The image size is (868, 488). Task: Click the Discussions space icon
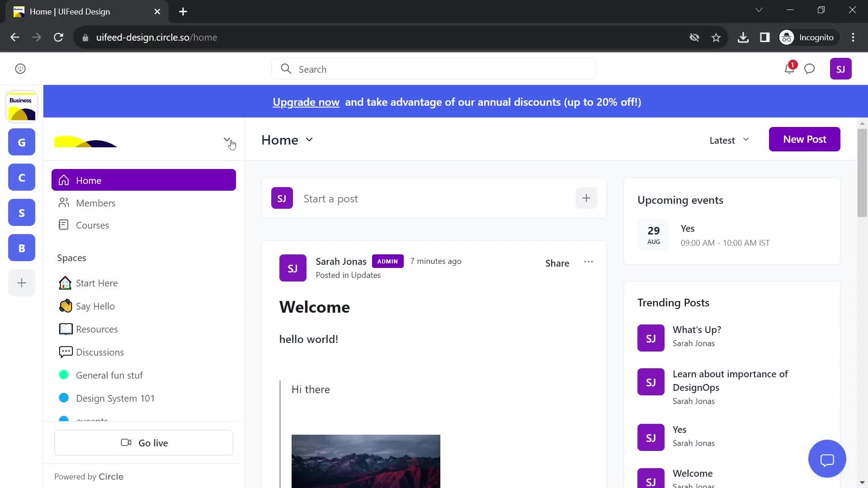[x=65, y=352]
